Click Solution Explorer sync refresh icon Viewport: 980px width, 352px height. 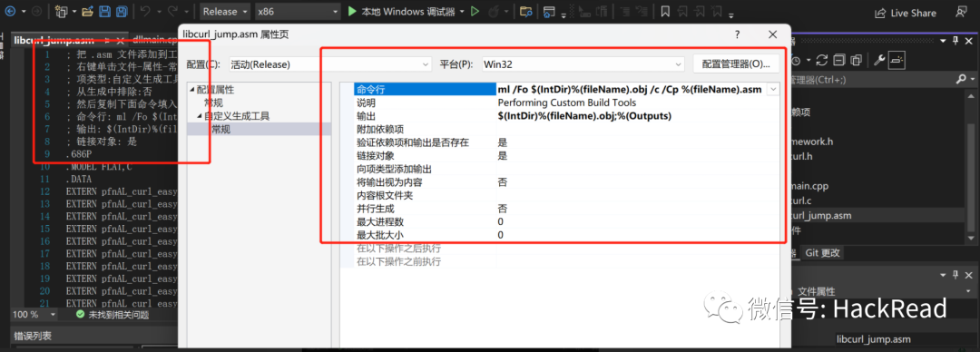pos(821,60)
